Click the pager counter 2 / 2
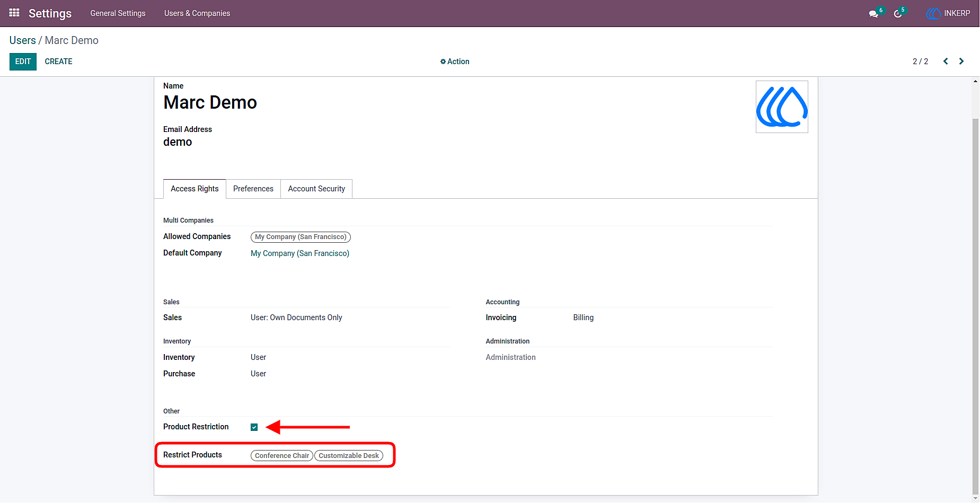This screenshot has height=503, width=980. pyautogui.click(x=920, y=61)
